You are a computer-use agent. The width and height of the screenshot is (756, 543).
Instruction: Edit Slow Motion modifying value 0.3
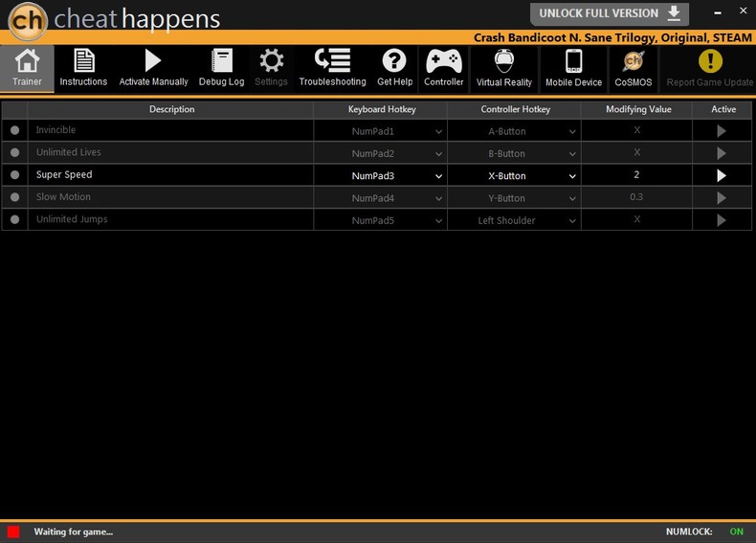636,197
